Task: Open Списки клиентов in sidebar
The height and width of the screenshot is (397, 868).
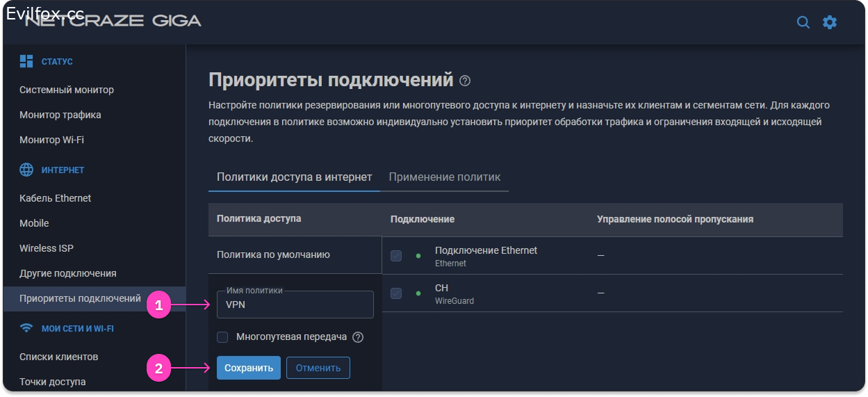Action: point(58,357)
